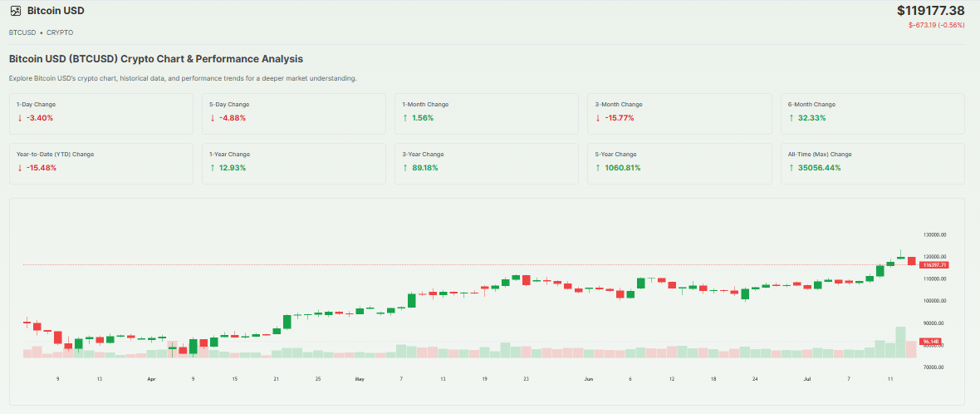
Task: Click the Year-to-Date (YTD) Change label
Action: pos(56,154)
